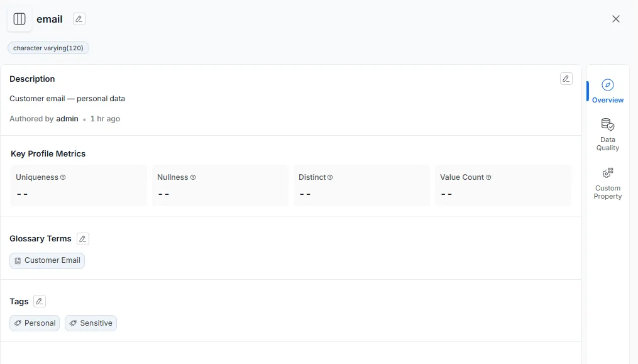Show the Uniqueness help tooltip icon
Image resolution: width=638 pixels, height=364 pixels.
coord(63,177)
